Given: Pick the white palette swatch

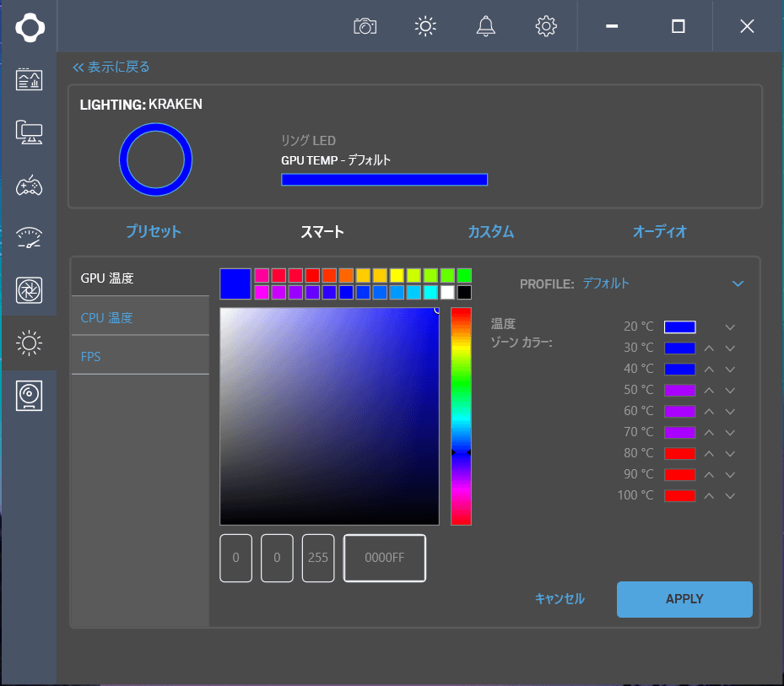Looking at the screenshot, I should click(x=447, y=293).
